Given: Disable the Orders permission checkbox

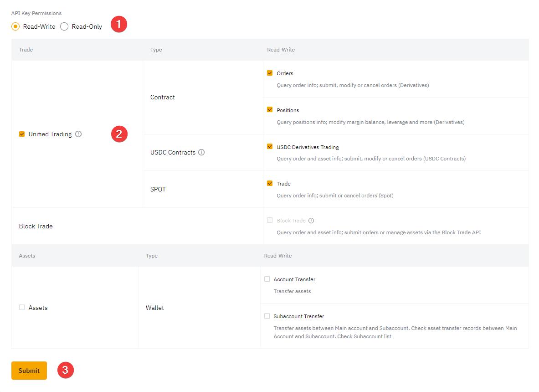Looking at the screenshot, I should point(270,73).
